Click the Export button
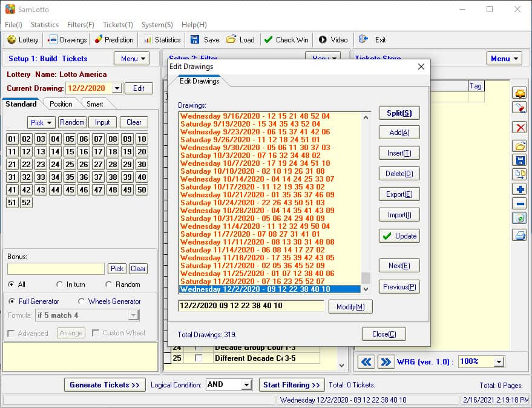This screenshot has height=408, width=532. click(399, 194)
